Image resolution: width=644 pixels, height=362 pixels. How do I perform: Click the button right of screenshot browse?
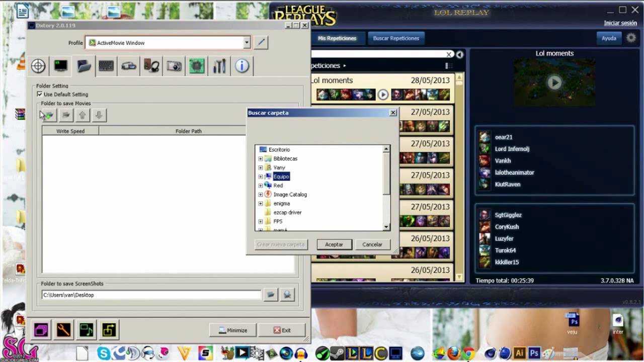[x=287, y=295]
